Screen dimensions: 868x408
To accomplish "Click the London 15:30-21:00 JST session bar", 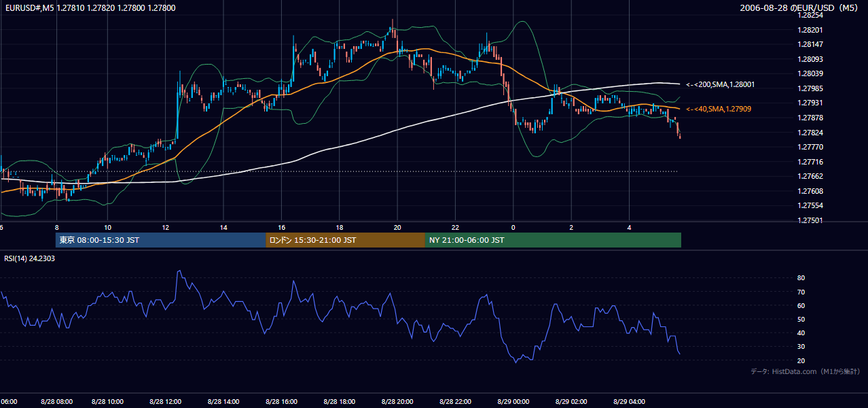I will 346,240.
